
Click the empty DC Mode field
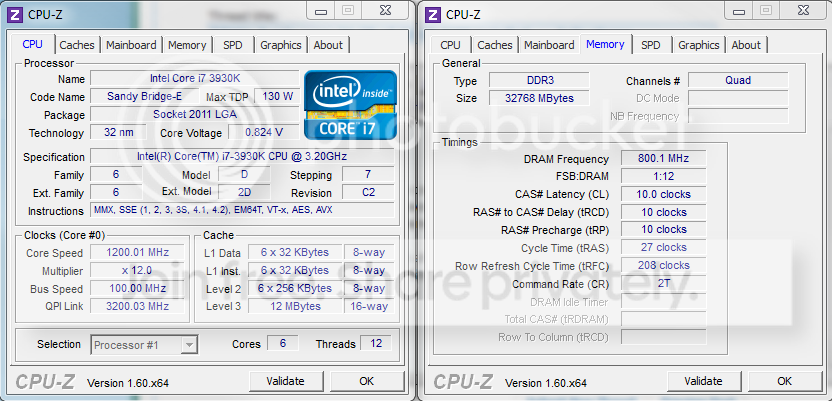(738, 98)
